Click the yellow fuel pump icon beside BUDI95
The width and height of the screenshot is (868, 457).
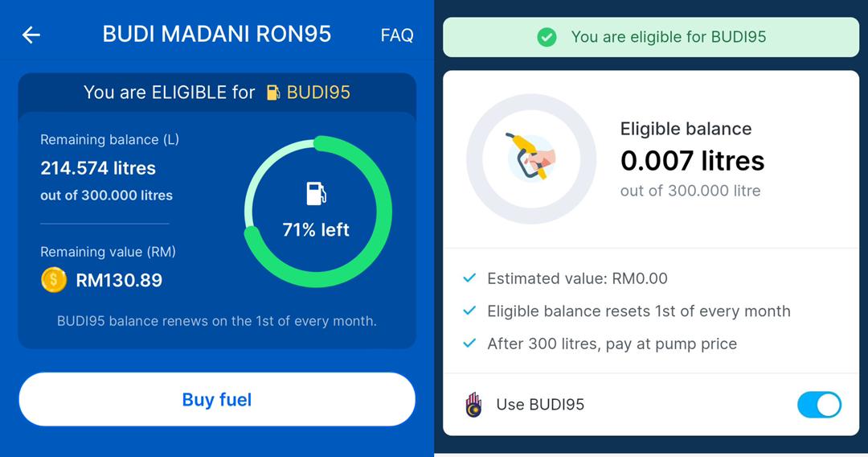(273, 93)
